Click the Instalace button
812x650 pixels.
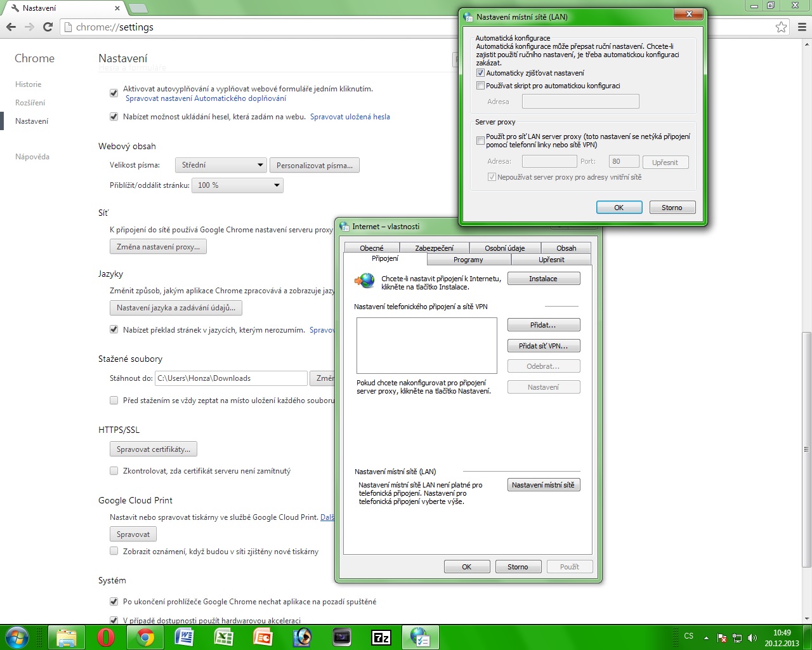(x=544, y=279)
